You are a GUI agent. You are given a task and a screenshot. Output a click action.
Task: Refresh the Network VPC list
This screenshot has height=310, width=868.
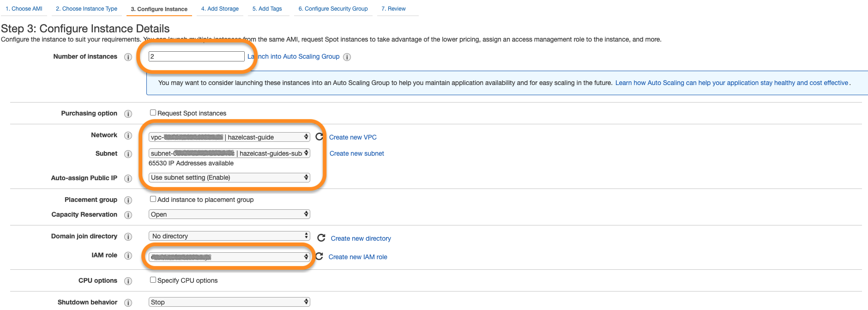click(x=319, y=137)
